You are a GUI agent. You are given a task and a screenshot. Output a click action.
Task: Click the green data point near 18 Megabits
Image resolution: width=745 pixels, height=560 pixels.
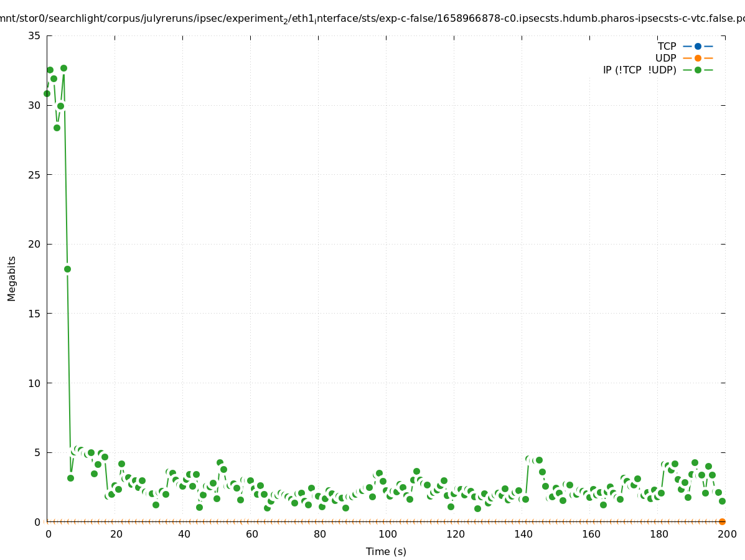tap(67, 269)
